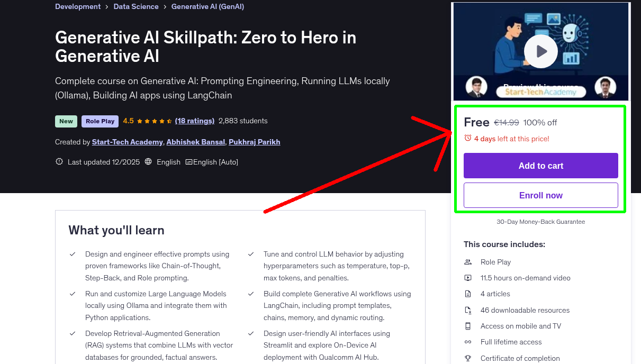The height and width of the screenshot is (364, 641).
Task: Click the downloadable resources icon
Action: pyautogui.click(x=468, y=310)
